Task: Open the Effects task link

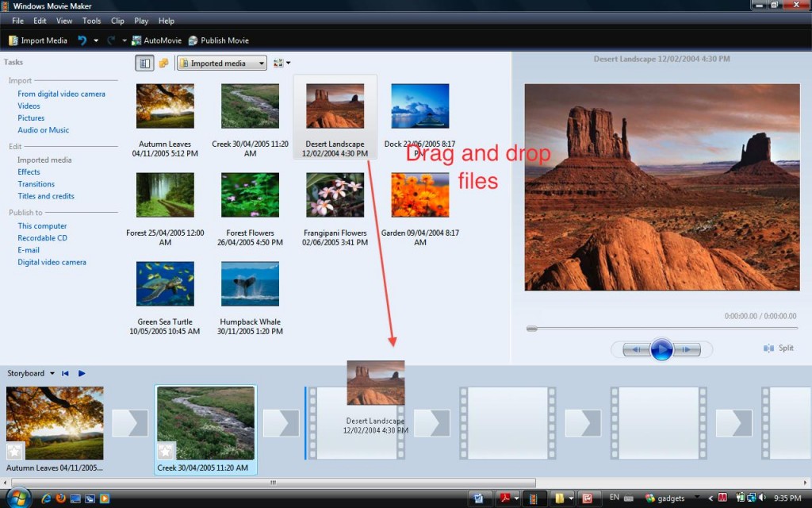Action: point(29,172)
